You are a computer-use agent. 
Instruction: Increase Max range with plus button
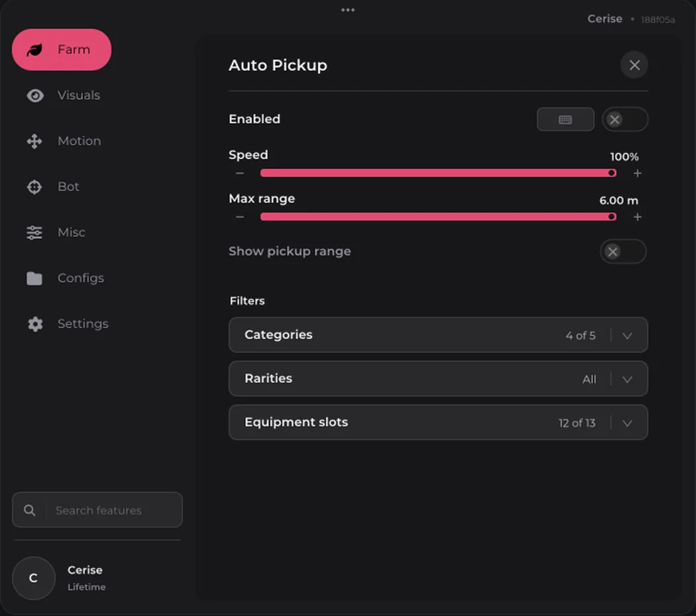click(x=638, y=217)
